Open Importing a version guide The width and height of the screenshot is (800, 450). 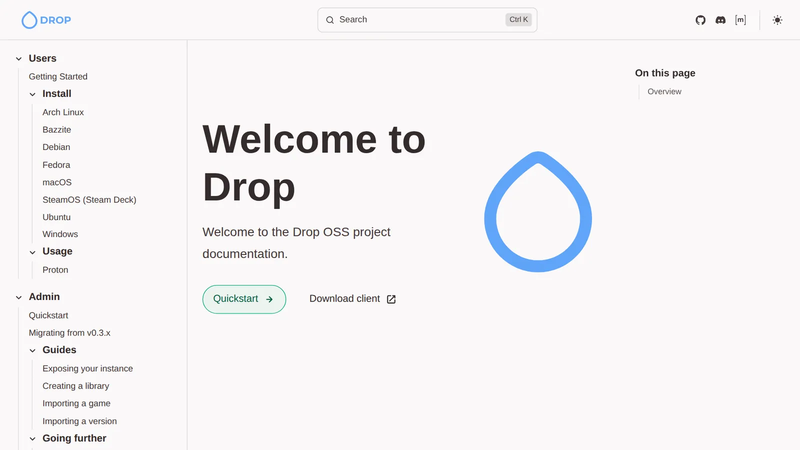pos(80,421)
